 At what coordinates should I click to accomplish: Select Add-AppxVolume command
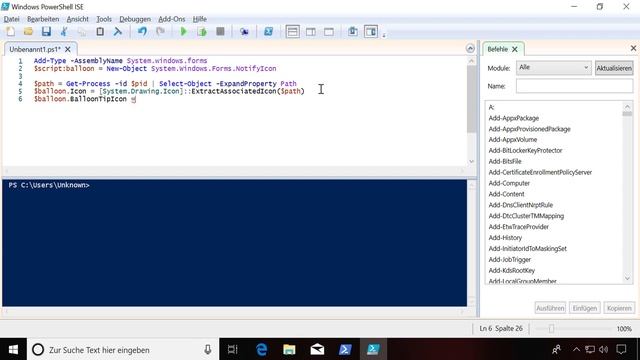tap(513, 140)
